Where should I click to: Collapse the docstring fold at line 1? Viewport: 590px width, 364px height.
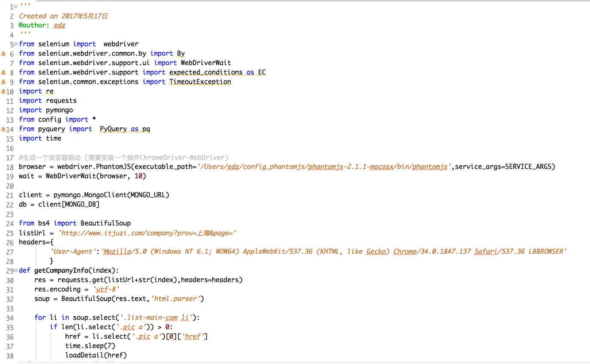[15, 6]
